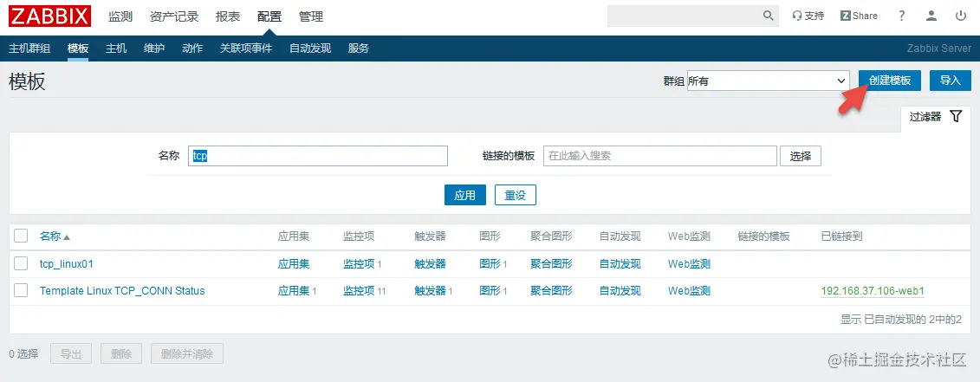Tick checkbox for Template Linux TCP_CONN Status
This screenshot has height=382, width=980.
[21, 291]
